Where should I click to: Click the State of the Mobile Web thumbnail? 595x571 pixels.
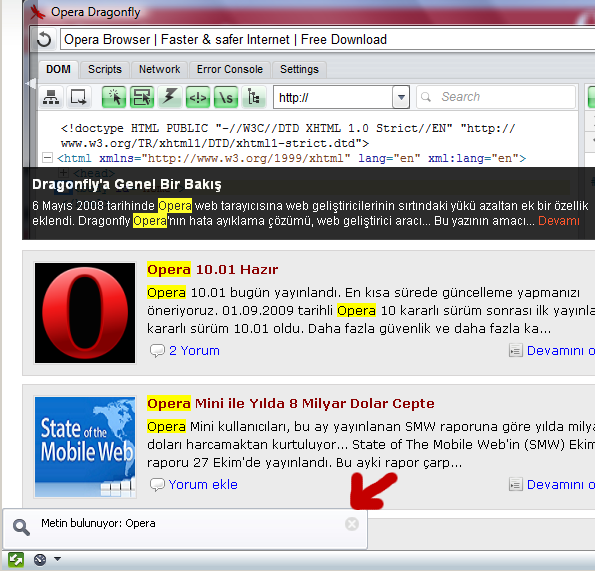point(85,447)
